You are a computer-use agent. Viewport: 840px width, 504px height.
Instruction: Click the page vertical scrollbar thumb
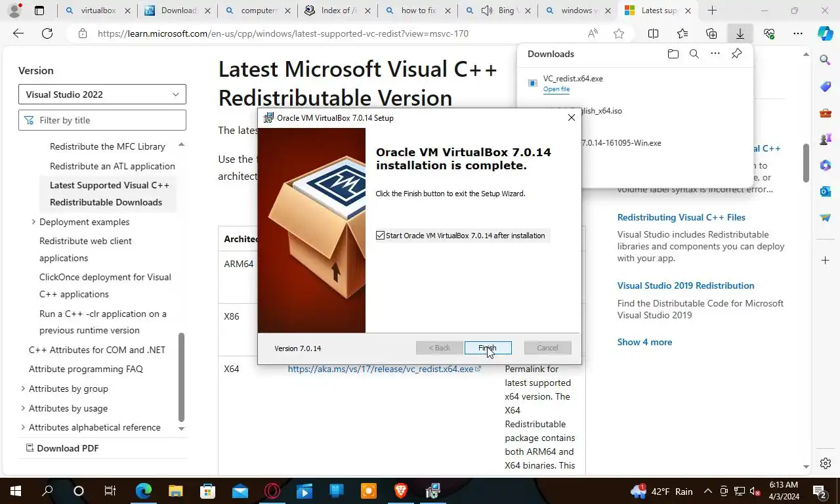[807, 163]
